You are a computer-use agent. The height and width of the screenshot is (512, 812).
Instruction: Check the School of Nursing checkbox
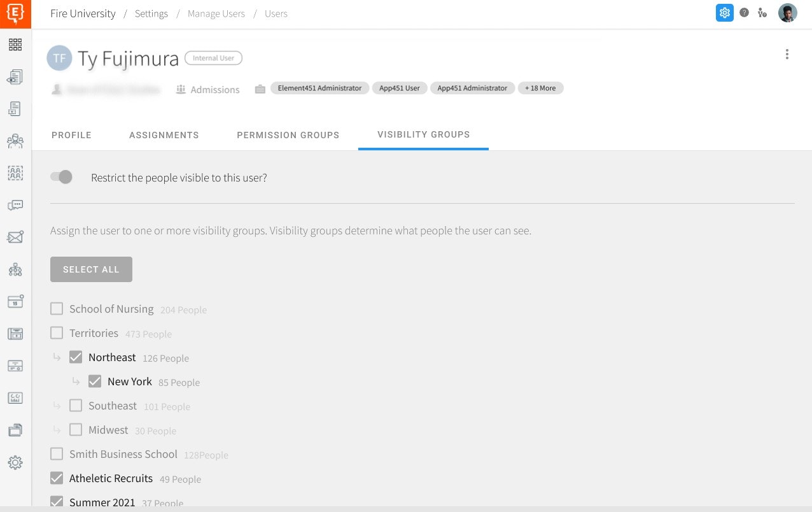[x=57, y=309]
